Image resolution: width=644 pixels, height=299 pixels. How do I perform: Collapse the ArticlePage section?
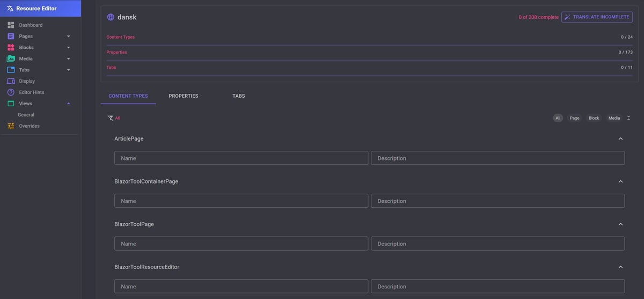[620, 138]
